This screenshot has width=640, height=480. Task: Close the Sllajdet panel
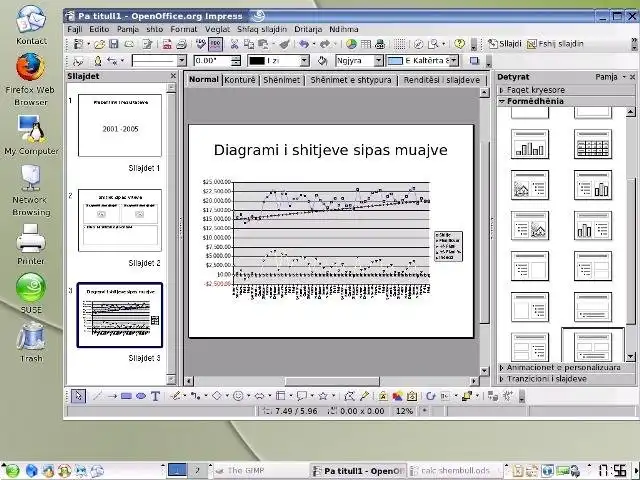pos(173,76)
